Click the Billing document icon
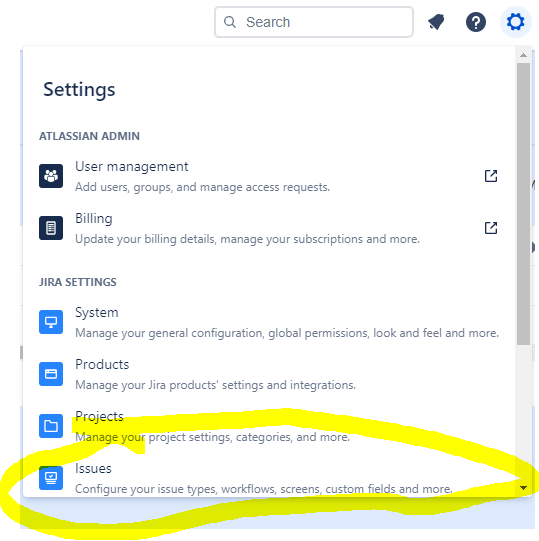 [51, 228]
